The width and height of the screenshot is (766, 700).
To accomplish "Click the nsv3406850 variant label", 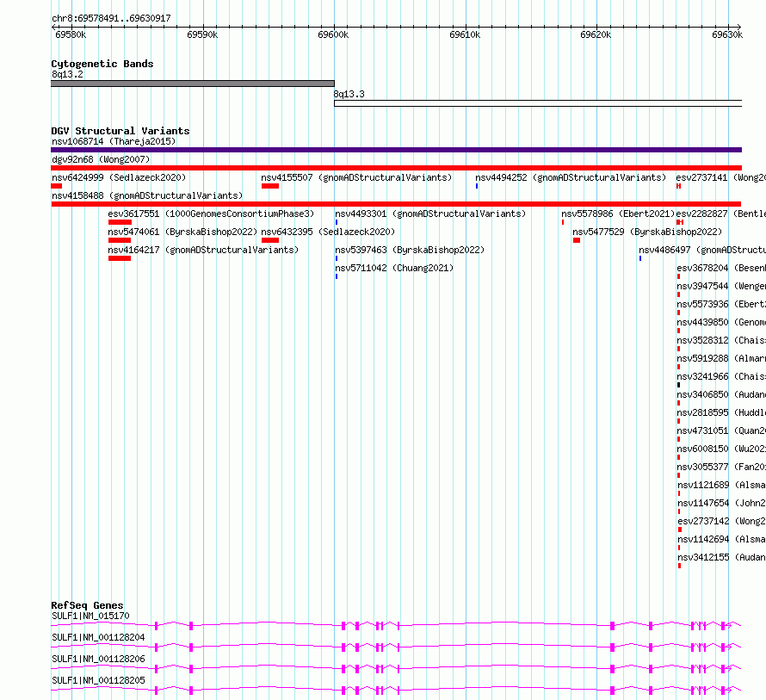I will coord(721,394).
